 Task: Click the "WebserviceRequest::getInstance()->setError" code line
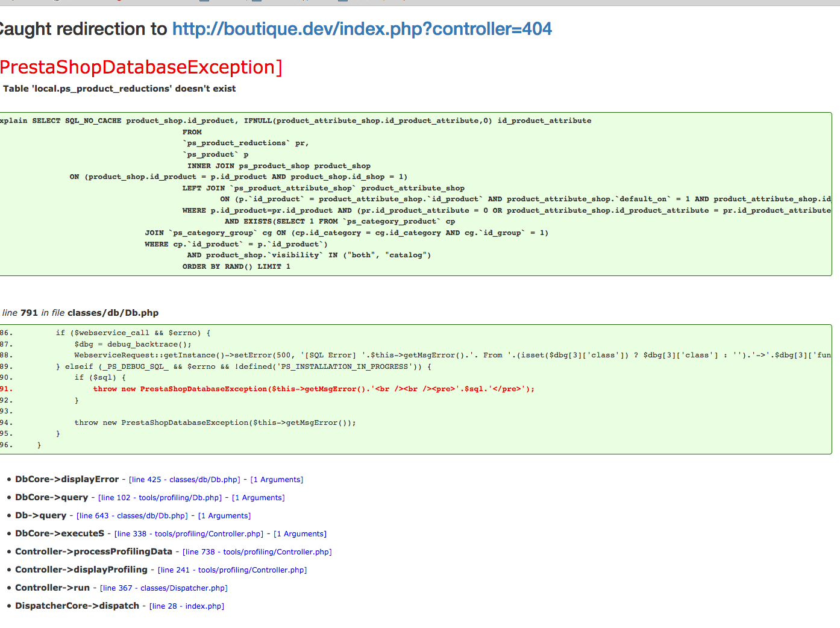pyautogui.click(x=453, y=355)
